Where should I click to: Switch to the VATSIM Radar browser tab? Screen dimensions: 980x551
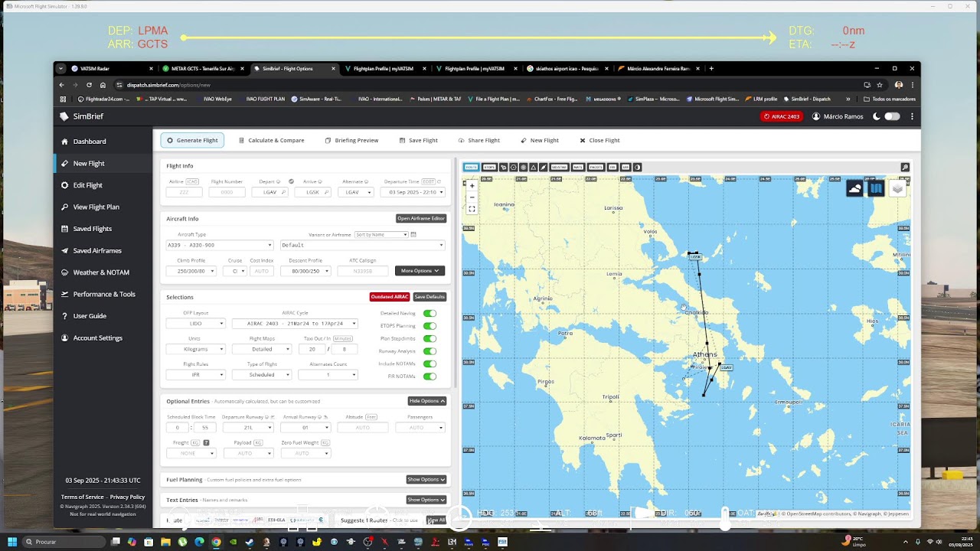click(113, 68)
